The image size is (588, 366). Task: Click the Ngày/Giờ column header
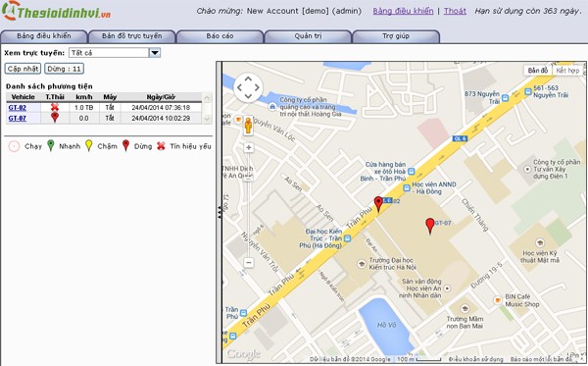click(161, 97)
